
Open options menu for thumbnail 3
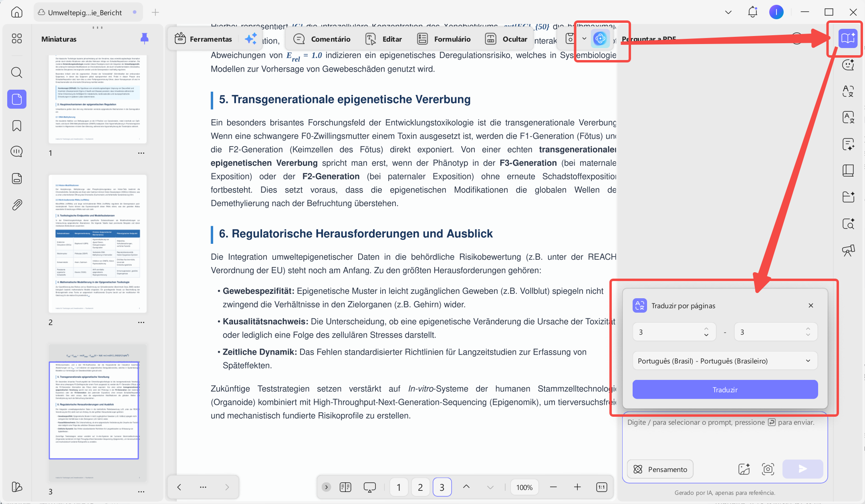pyautogui.click(x=141, y=492)
